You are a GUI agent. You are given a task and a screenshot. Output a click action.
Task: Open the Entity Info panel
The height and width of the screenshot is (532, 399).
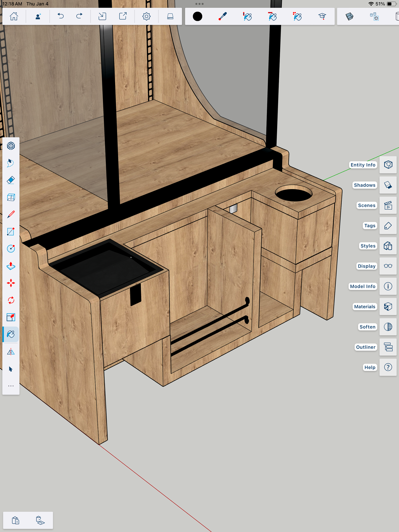(x=388, y=165)
